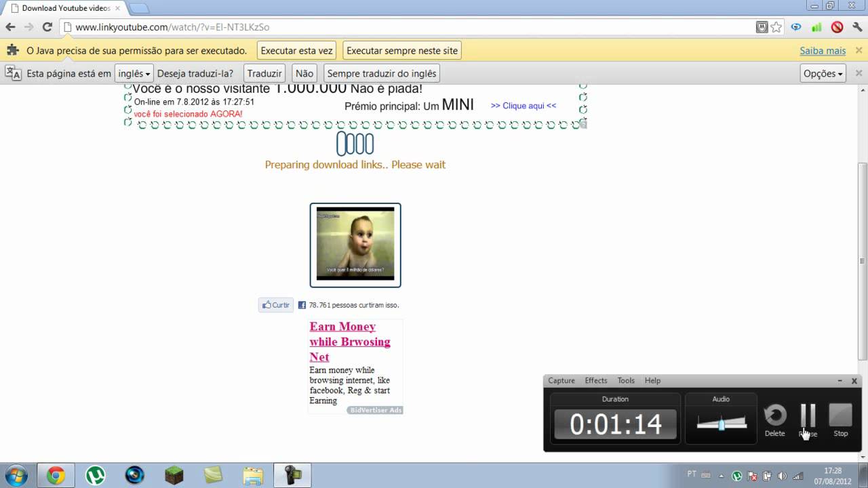
Task: Delete the current recording
Action: pyautogui.click(x=774, y=420)
